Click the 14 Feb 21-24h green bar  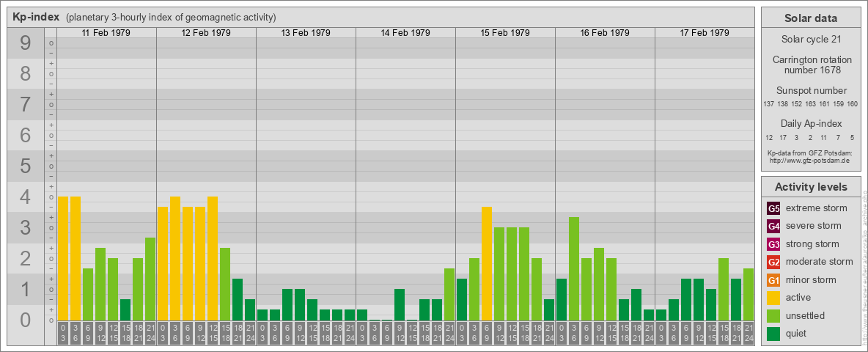coord(449,295)
